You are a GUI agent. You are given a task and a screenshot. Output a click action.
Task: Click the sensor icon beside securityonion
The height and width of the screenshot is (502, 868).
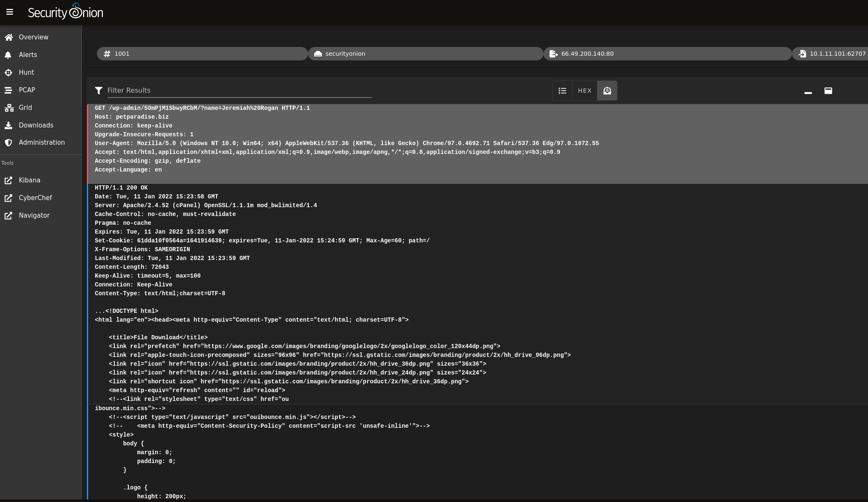pos(318,54)
